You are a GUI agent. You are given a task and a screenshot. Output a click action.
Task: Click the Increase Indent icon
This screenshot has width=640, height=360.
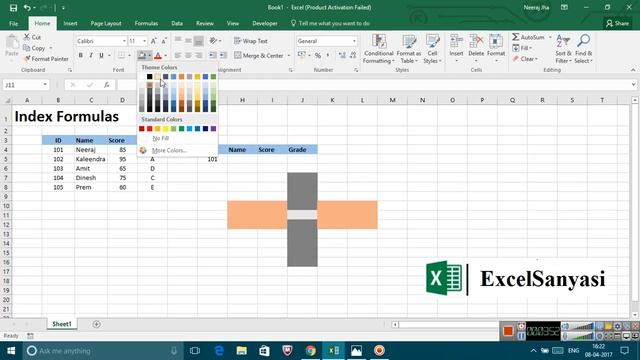click(223, 55)
